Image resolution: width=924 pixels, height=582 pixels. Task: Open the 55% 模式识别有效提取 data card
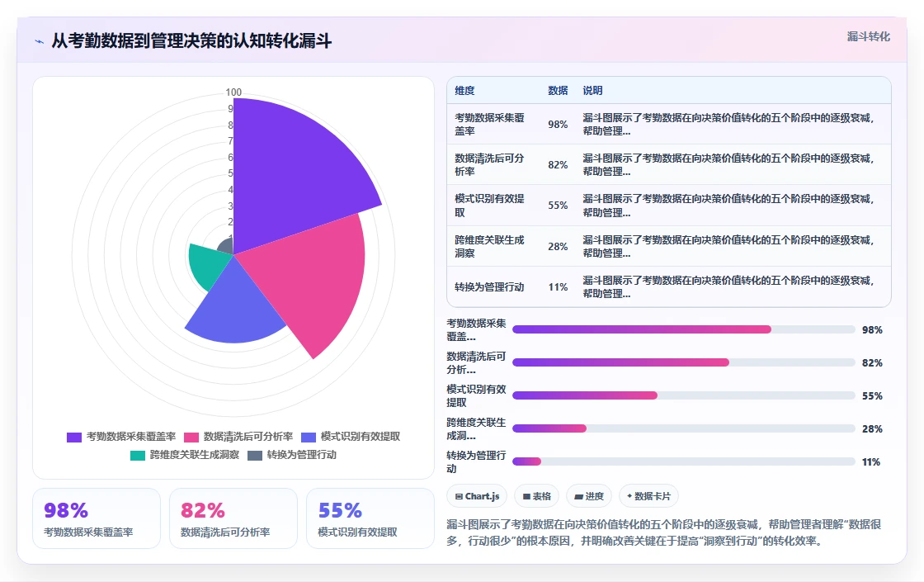[370, 518]
